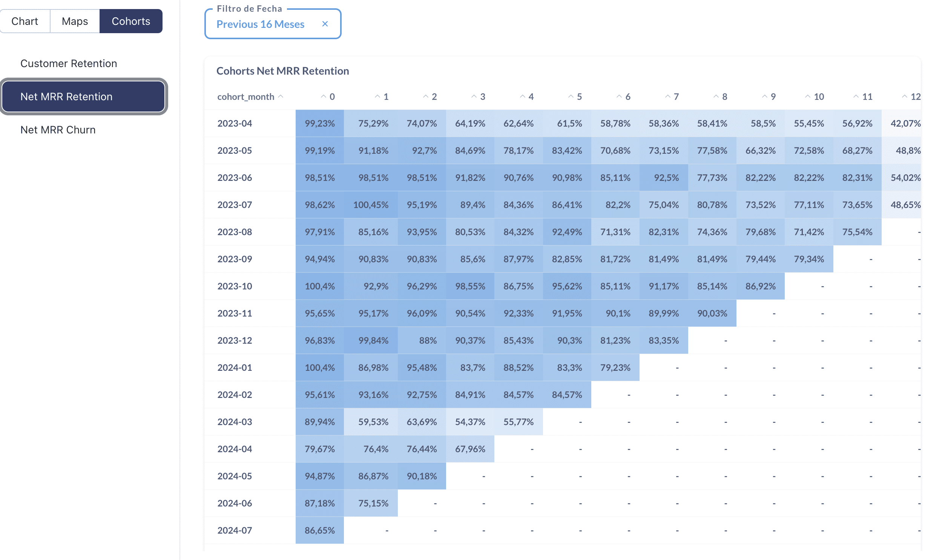The width and height of the screenshot is (945, 560).
Task: Click the sort chevron above column 5
Action: point(571,96)
